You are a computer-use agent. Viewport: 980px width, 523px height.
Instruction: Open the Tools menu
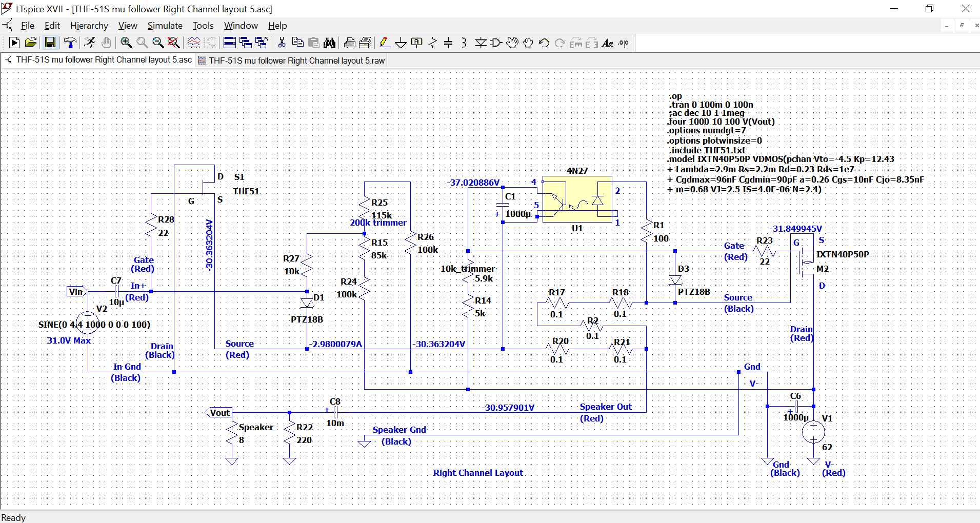[x=203, y=26]
